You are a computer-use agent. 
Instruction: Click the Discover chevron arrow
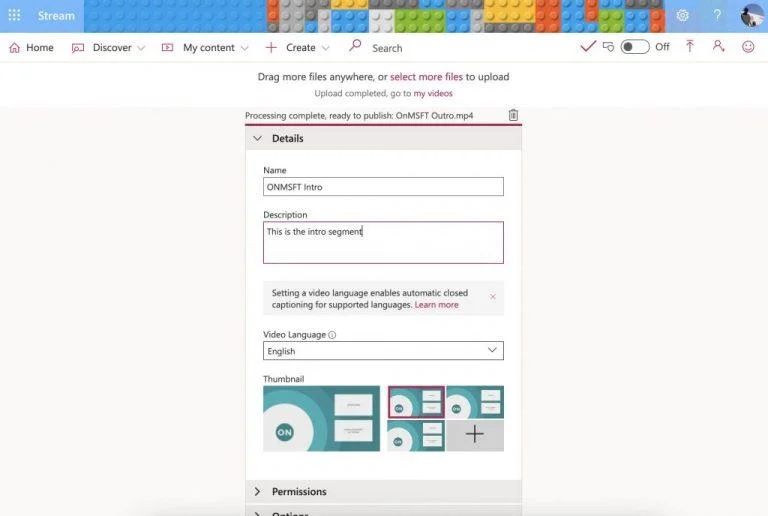point(141,48)
